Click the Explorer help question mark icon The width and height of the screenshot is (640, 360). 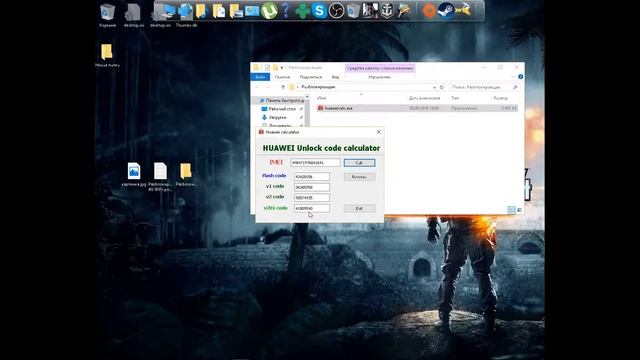click(x=520, y=77)
